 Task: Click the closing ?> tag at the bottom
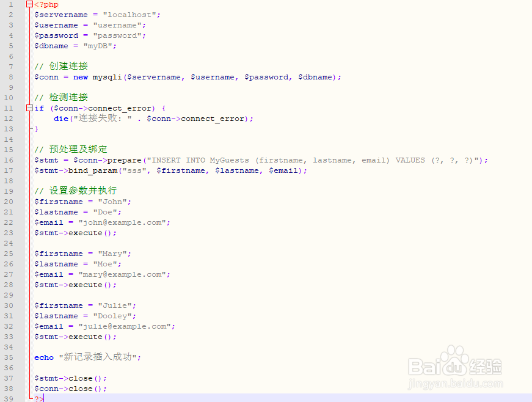click(x=38, y=398)
